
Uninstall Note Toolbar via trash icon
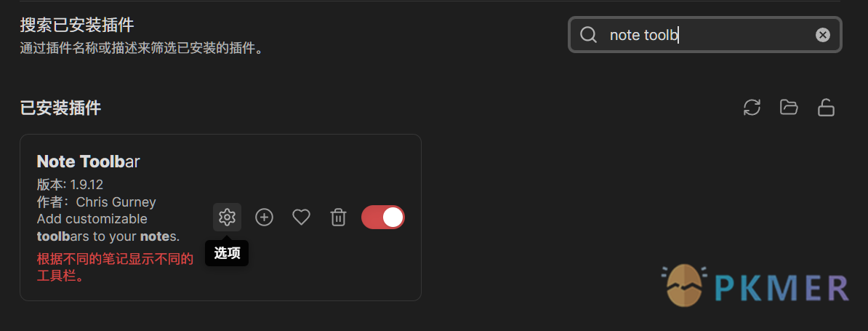pyautogui.click(x=338, y=217)
